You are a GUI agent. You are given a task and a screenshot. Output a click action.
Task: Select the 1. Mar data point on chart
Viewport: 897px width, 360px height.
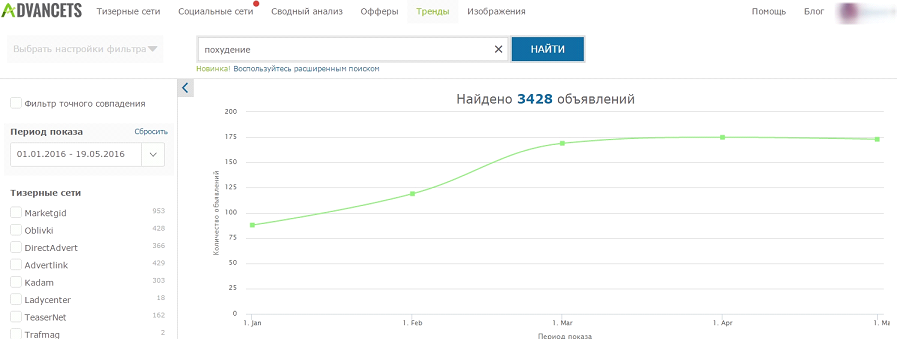(562, 143)
